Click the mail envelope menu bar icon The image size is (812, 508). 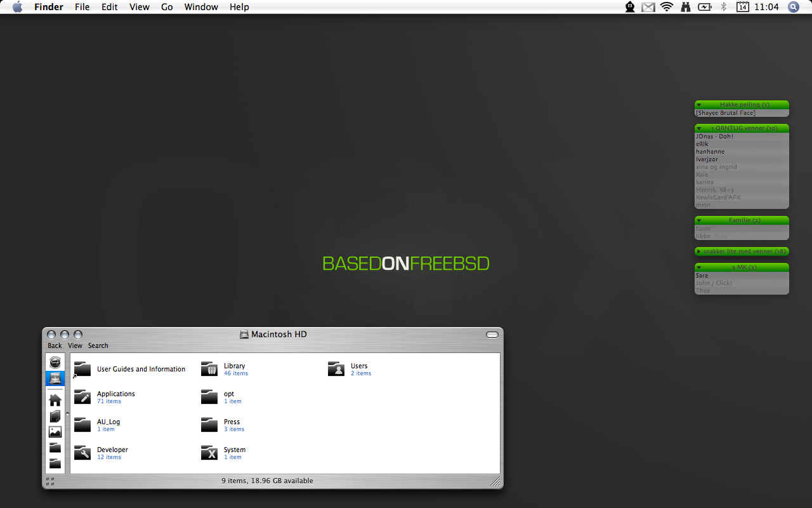(x=648, y=7)
